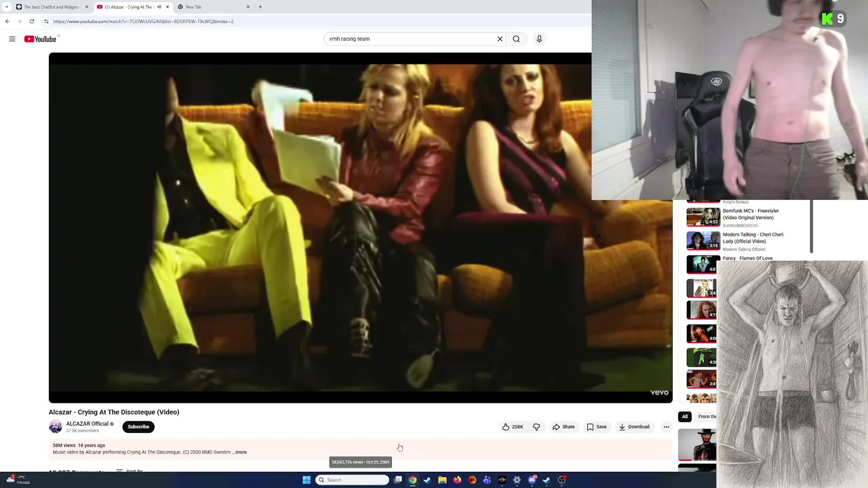
Task: Go back with the browser back arrow
Action: 7,21
